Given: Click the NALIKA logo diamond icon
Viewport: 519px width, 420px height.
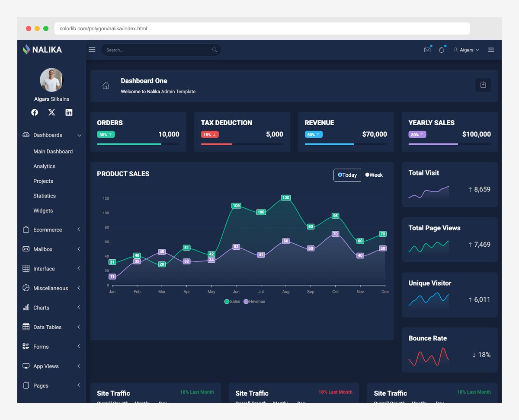Looking at the screenshot, I should (x=26, y=50).
